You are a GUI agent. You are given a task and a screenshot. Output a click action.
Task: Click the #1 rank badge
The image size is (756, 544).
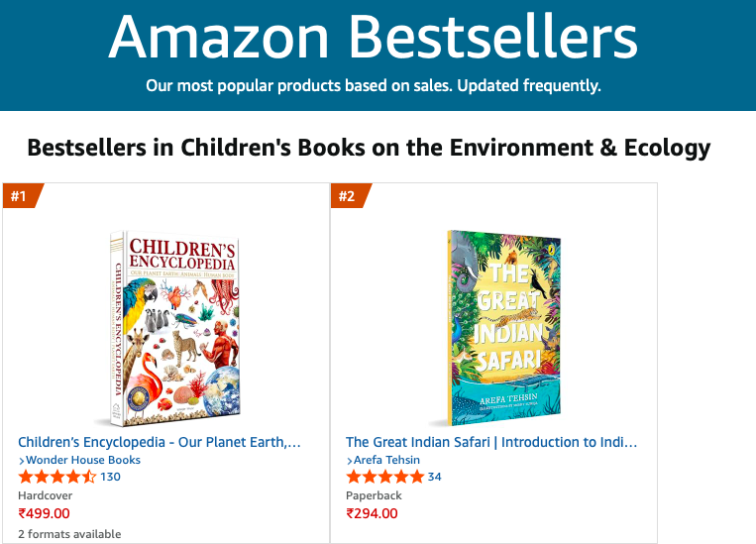click(x=20, y=196)
